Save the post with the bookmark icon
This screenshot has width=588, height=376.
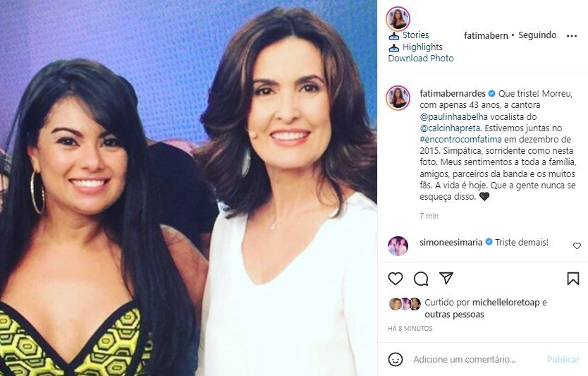click(573, 279)
